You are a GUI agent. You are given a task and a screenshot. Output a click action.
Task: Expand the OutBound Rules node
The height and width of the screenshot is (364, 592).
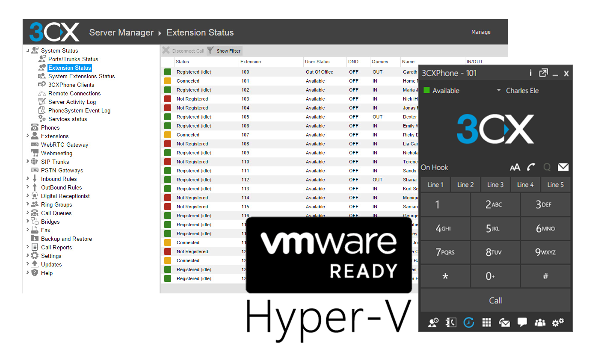(28, 187)
